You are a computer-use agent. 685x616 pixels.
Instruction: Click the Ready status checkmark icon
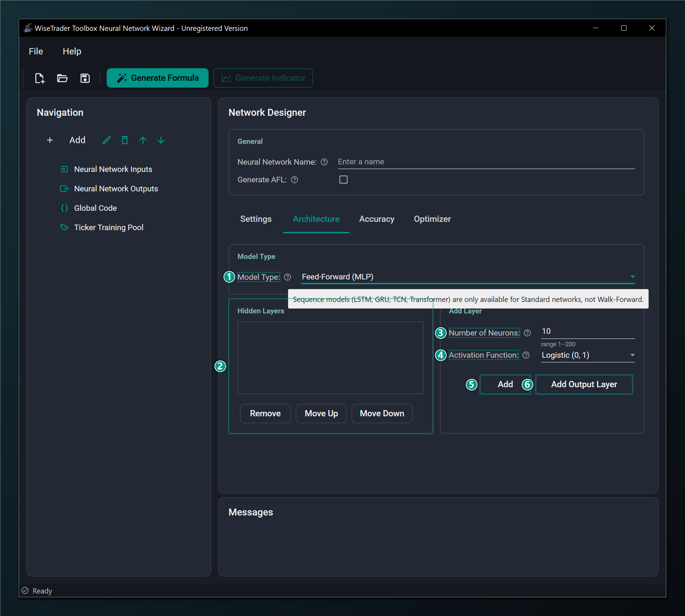pos(25,591)
